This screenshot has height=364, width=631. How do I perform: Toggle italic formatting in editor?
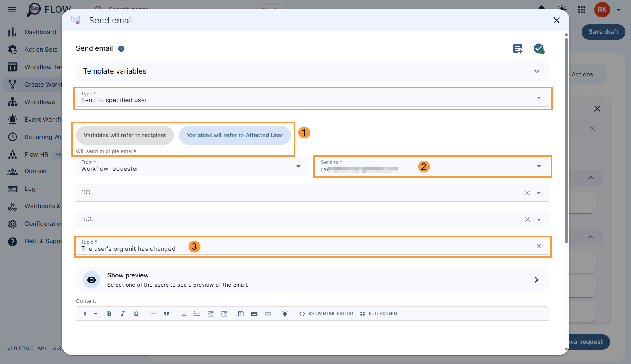pyautogui.click(x=123, y=314)
